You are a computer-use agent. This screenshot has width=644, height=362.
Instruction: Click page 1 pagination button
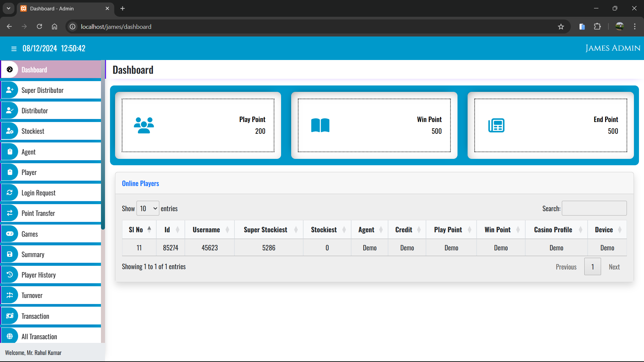tap(592, 267)
